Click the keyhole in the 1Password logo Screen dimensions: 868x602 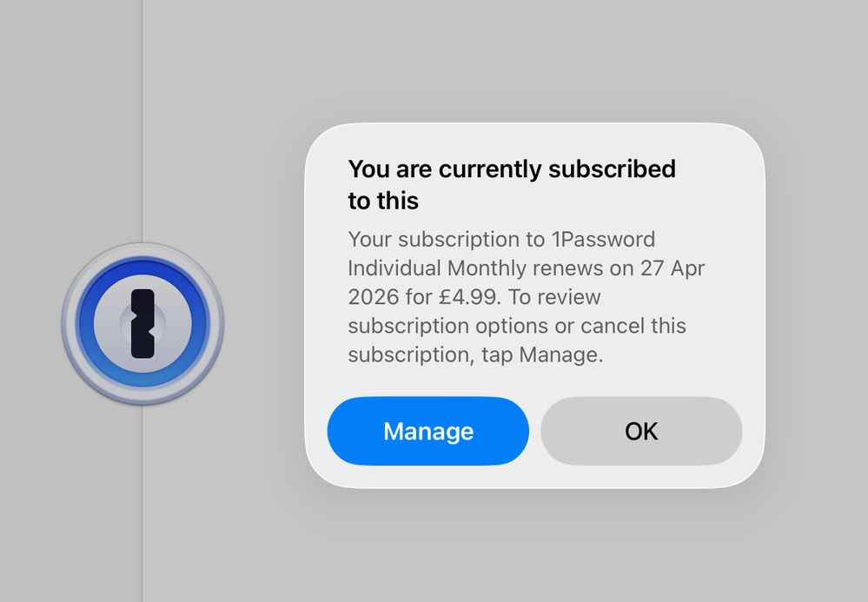(x=142, y=324)
